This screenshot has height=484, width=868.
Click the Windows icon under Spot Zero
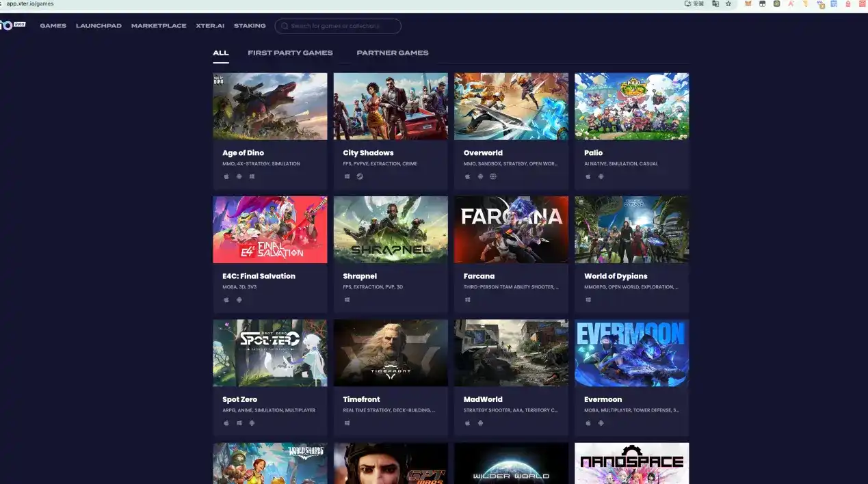[x=239, y=423]
